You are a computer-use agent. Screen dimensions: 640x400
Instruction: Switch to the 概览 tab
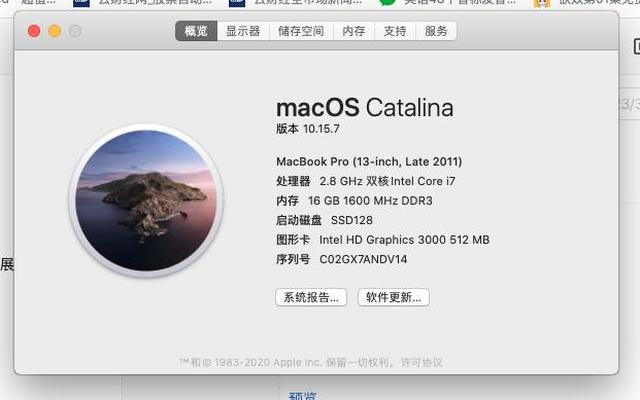click(196, 31)
